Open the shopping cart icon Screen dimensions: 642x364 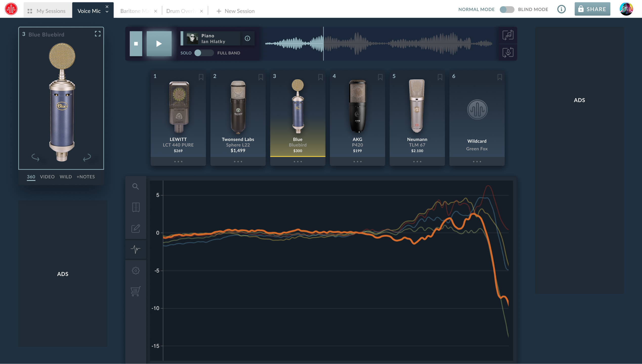pyautogui.click(x=136, y=291)
